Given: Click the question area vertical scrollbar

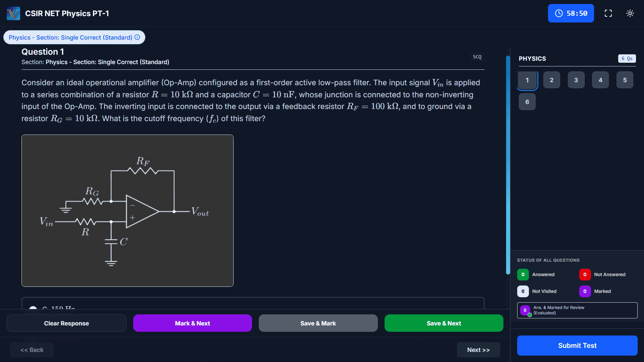Looking at the screenshot, I should pos(508,164).
